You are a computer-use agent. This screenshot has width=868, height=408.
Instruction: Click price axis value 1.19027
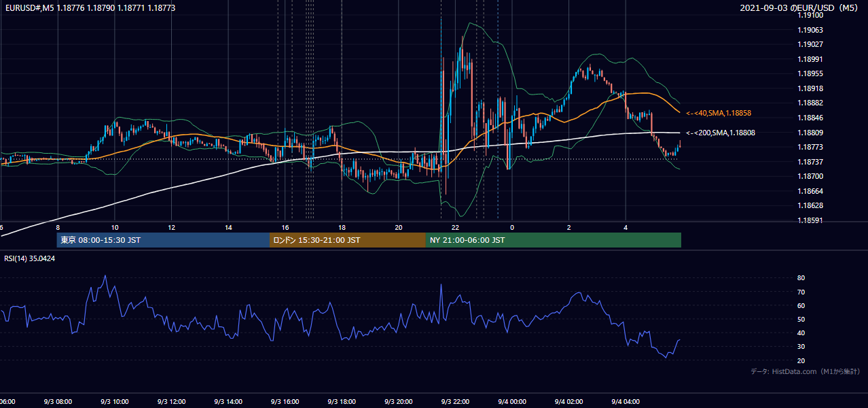[811, 45]
